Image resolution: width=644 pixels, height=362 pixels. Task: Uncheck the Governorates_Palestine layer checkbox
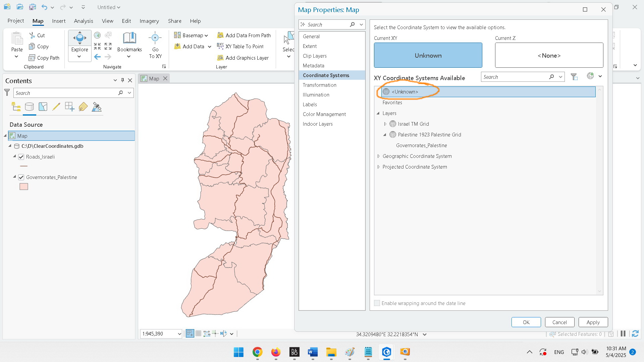point(21,177)
